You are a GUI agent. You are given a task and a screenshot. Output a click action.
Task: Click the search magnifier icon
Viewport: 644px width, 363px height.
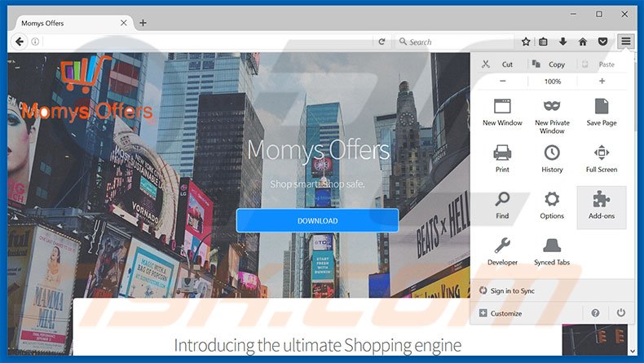coord(403,42)
